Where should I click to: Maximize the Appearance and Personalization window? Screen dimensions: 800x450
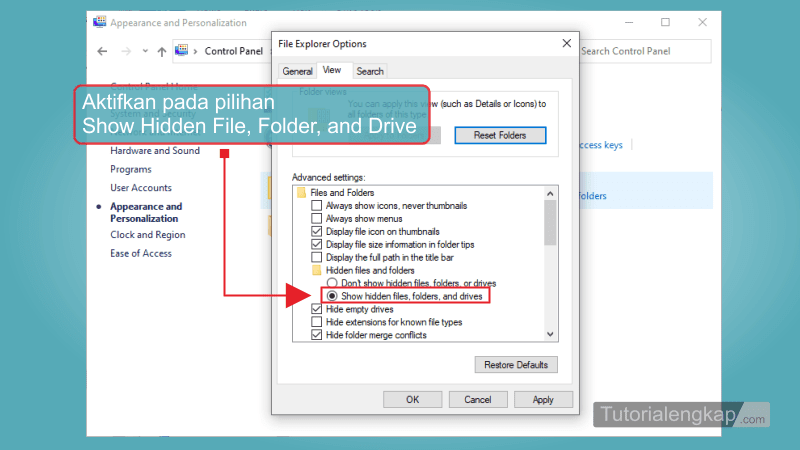[665, 22]
